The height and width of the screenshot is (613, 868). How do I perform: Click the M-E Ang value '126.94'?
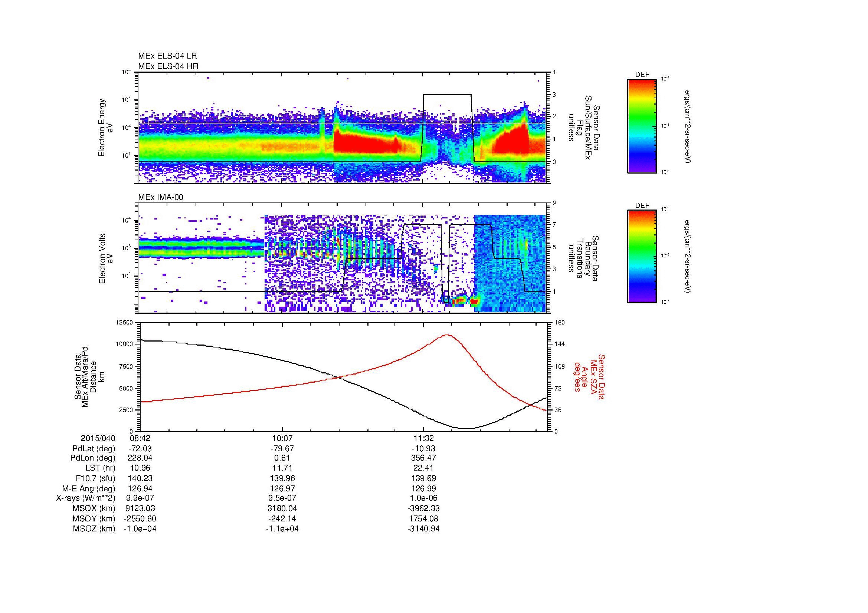click(140, 488)
